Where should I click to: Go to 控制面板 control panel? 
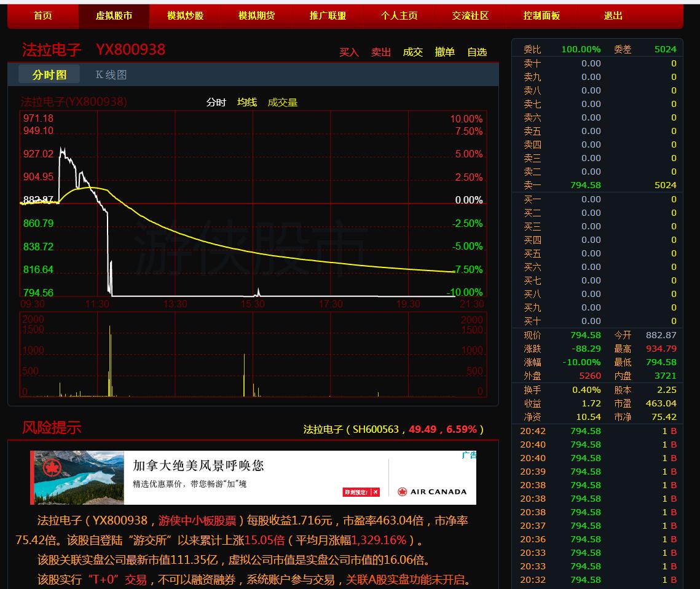541,16
